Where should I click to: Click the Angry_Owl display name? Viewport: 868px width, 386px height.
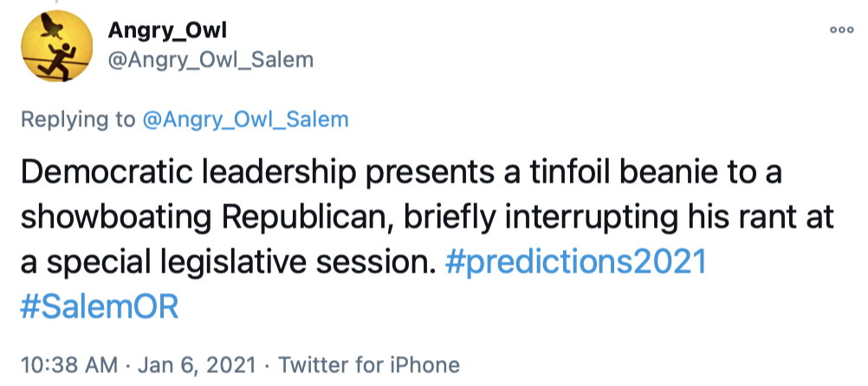[166, 31]
